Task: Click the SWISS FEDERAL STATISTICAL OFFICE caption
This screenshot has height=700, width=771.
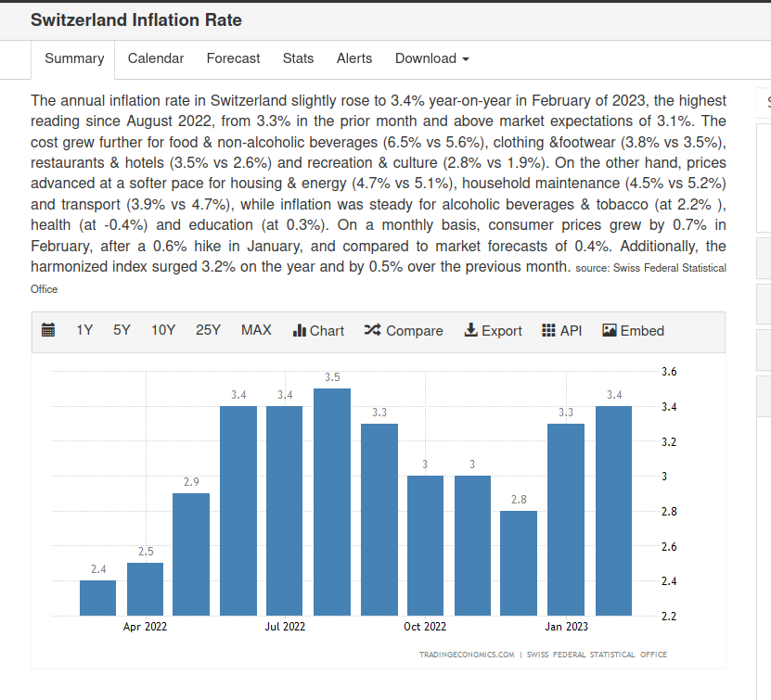Action: pos(597,655)
